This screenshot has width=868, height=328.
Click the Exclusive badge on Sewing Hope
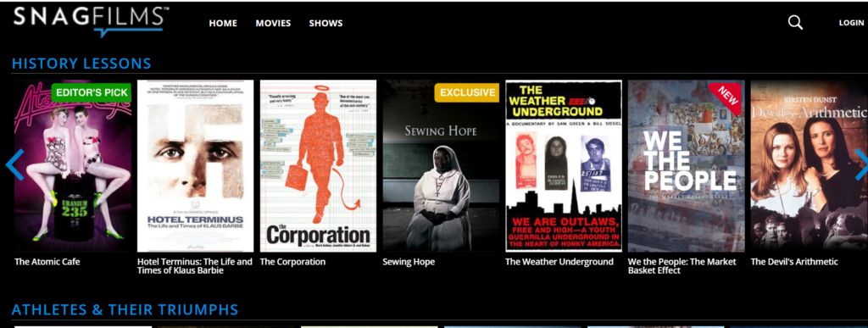(x=467, y=92)
